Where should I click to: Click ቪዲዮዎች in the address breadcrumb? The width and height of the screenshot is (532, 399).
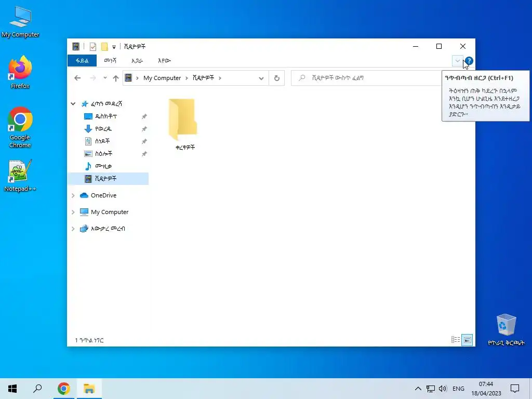pos(203,78)
